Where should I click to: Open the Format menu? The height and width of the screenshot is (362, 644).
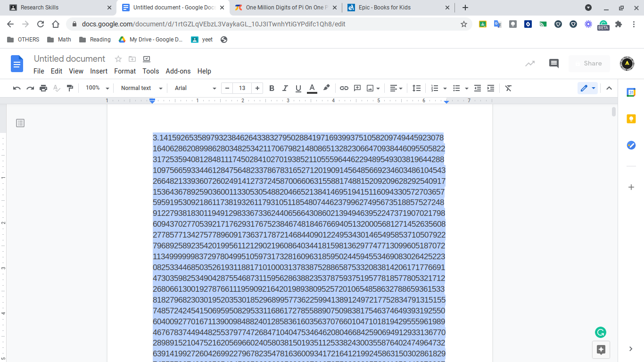(125, 71)
